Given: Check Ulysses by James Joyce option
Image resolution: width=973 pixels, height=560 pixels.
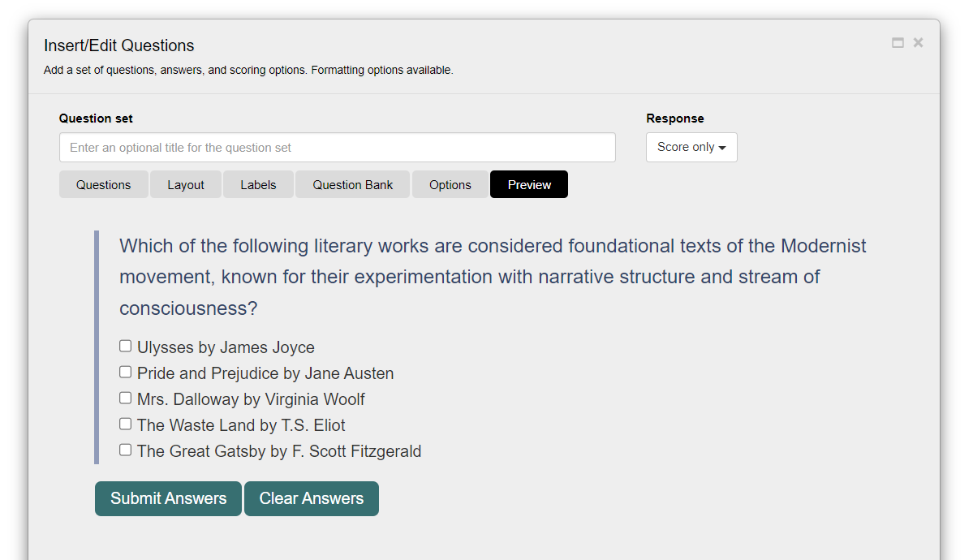Looking at the screenshot, I should [125, 346].
